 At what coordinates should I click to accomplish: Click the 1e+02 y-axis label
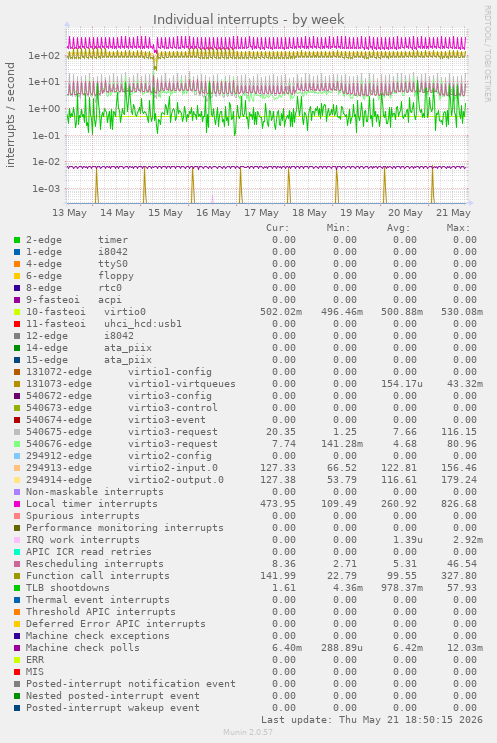pos(45,55)
